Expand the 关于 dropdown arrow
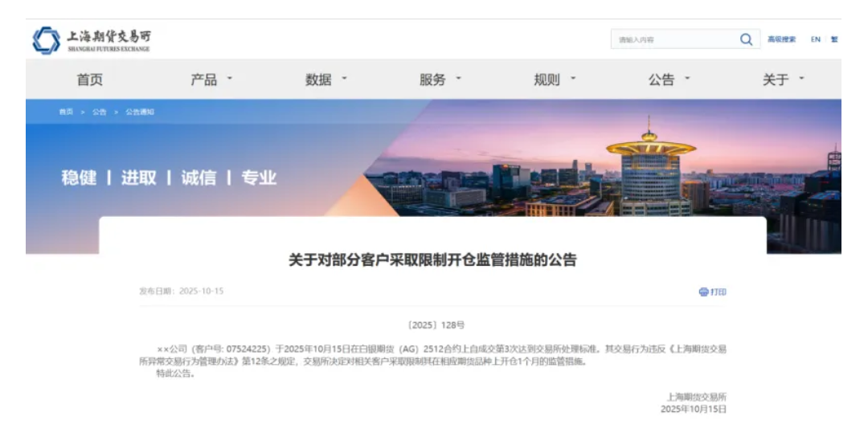Image resolution: width=868 pixels, height=429 pixels. point(801,78)
